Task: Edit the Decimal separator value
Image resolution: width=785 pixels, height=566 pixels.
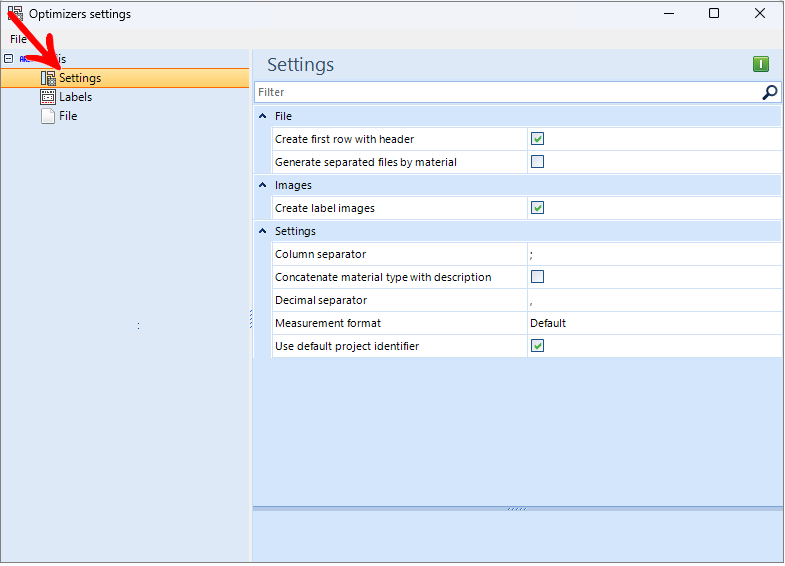Action: (x=654, y=300)
